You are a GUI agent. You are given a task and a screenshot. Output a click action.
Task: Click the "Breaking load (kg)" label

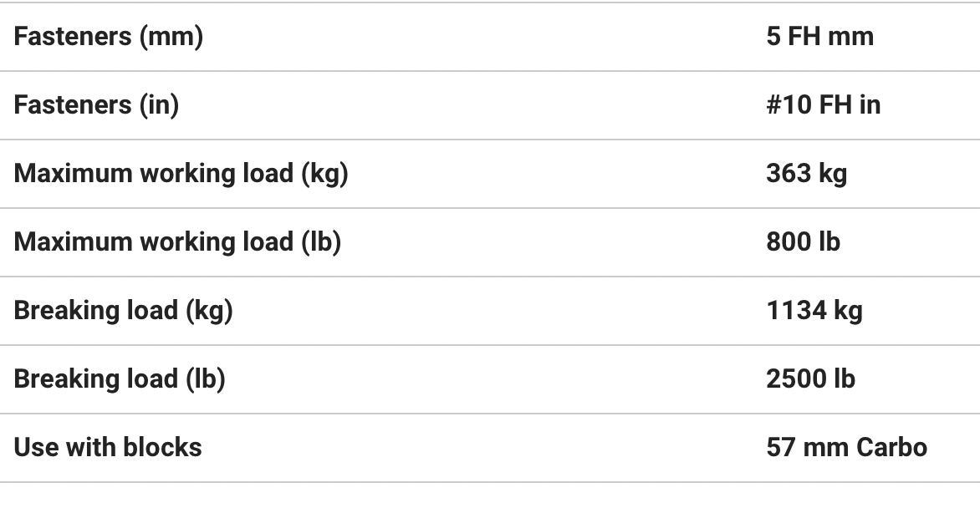coord(123,311)
